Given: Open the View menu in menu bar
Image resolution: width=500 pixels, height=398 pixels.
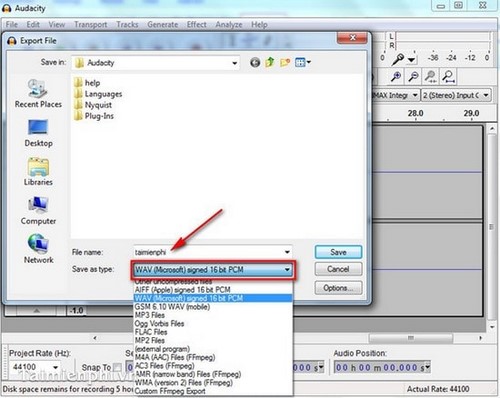Looking at the screenshot, I should pos(57,25).
